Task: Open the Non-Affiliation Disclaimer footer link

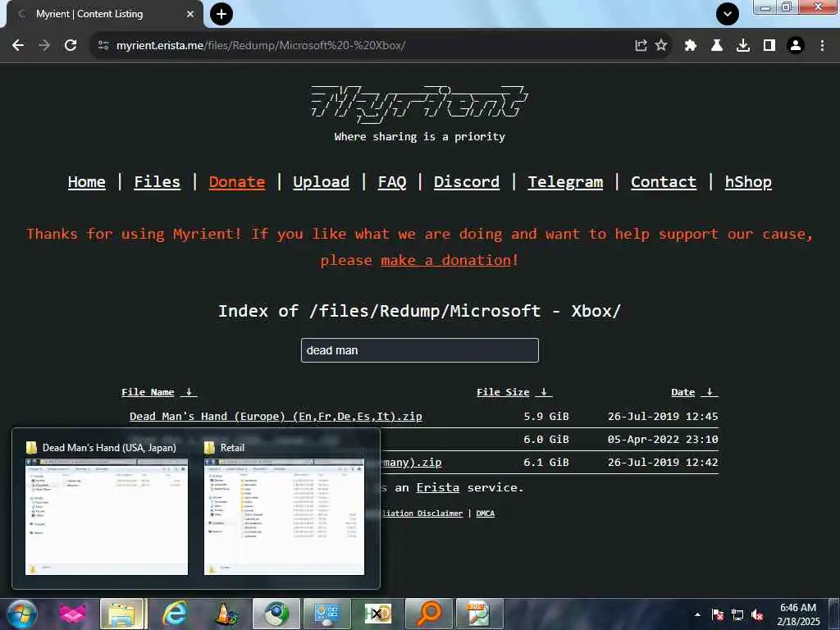Action: (422, 514)
